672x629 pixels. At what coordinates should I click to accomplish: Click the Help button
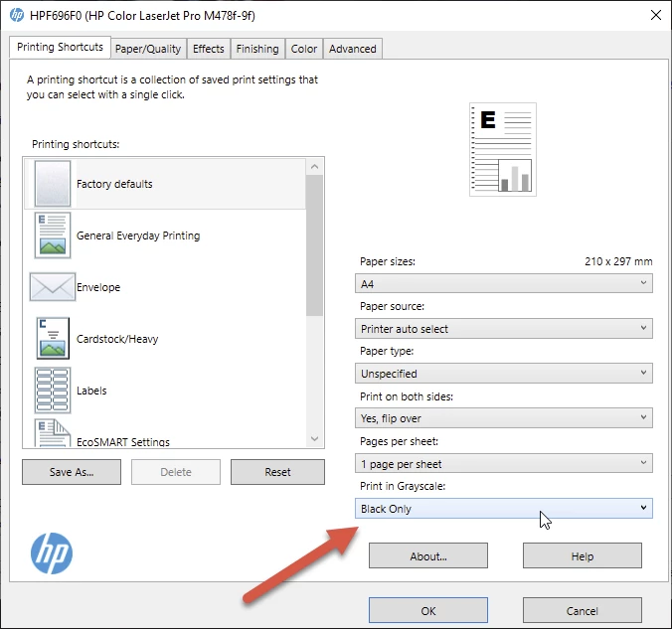(583, 555)
